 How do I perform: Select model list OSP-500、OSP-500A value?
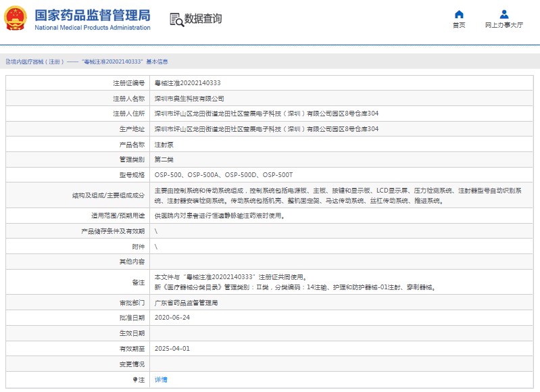pyautogui.click(x=224, y=175)
